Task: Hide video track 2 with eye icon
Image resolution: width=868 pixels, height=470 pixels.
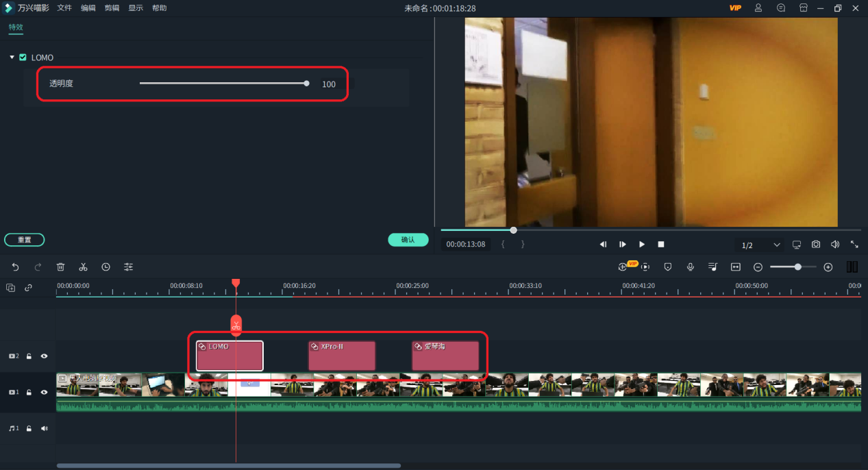Action: point(44,356)
